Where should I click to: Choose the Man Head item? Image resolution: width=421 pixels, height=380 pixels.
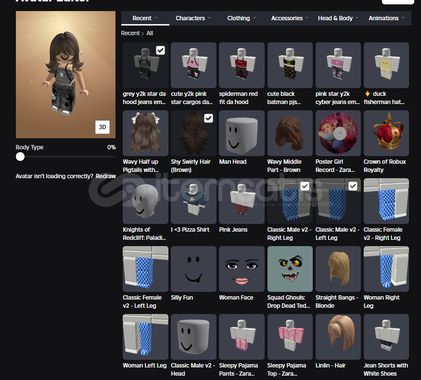[x=242, y=133]
